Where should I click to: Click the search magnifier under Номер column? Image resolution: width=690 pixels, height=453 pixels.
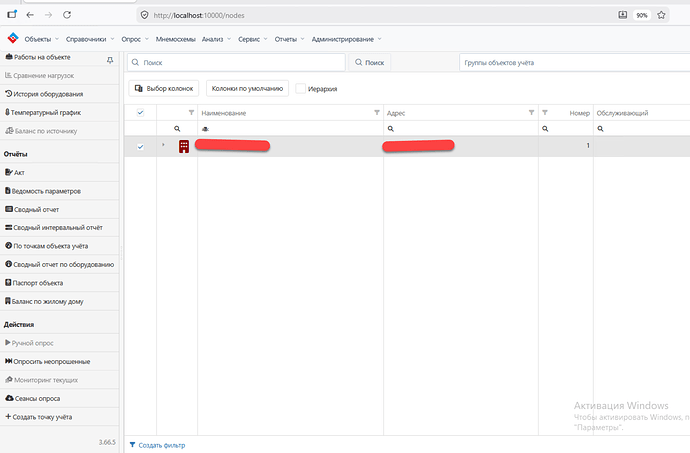(545, 129)
